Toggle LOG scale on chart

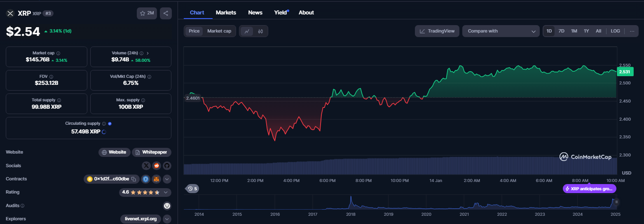615,31
